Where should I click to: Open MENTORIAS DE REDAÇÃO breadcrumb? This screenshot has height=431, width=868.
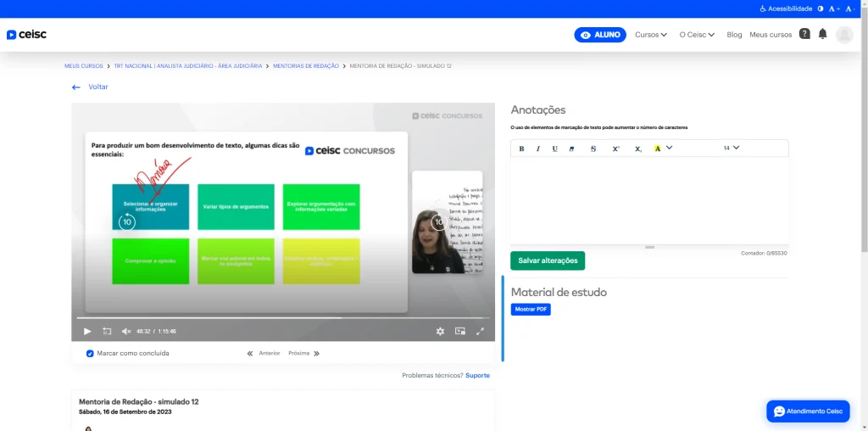pyautogui.click(x=305, y=66)
